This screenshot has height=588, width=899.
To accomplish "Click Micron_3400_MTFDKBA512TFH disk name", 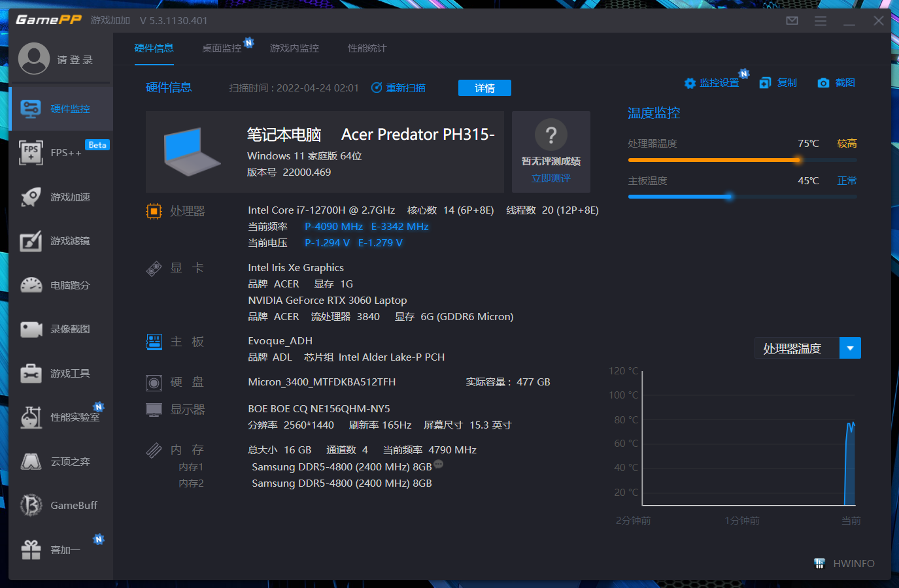I will tap(322, 382).
